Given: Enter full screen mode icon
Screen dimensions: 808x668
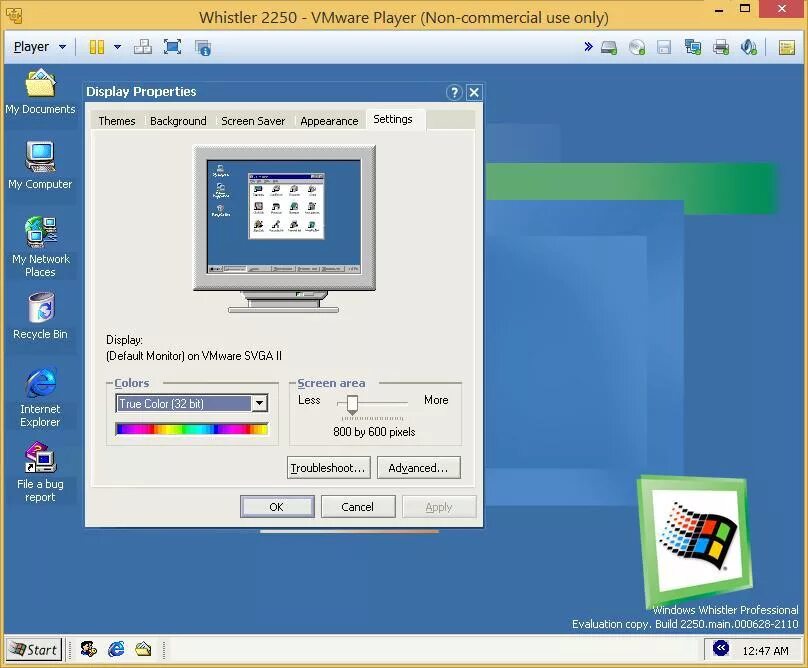Looking at the screenshot, I should (172, 47).
